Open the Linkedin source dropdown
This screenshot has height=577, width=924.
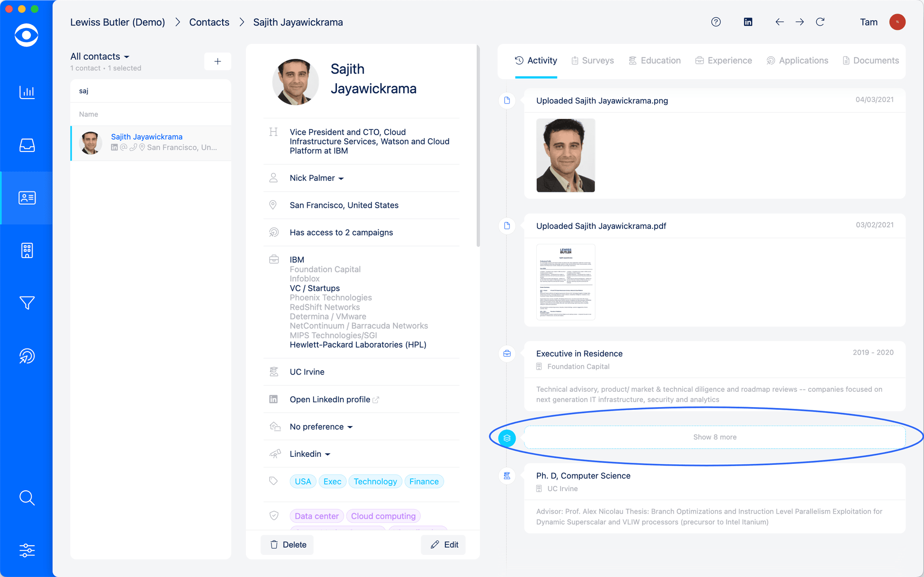(310, 454)
